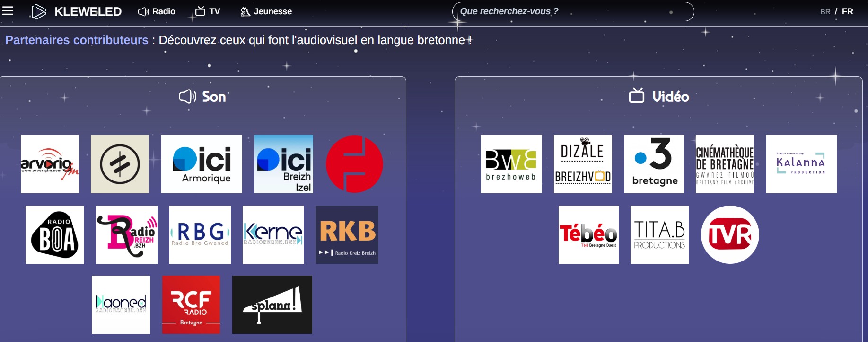Open the Brezhoweb video partner
This screenshot has width=868, height=342.
tap(511, 164)
